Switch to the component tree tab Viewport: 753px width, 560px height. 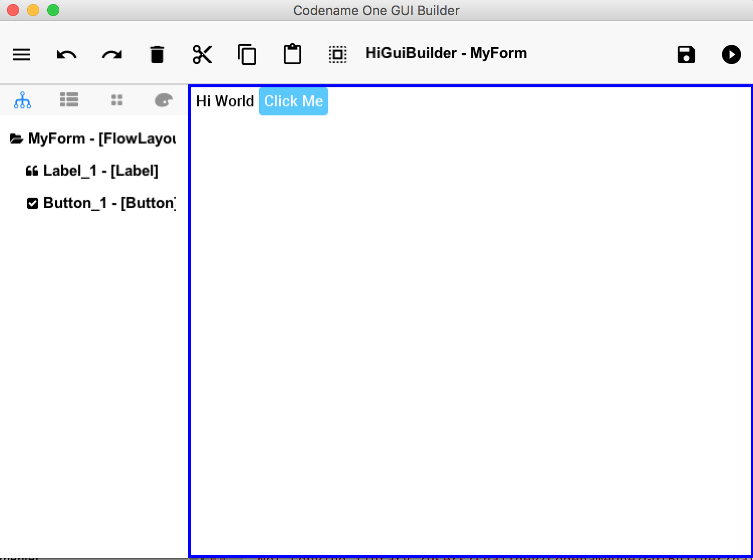(22, 100)
